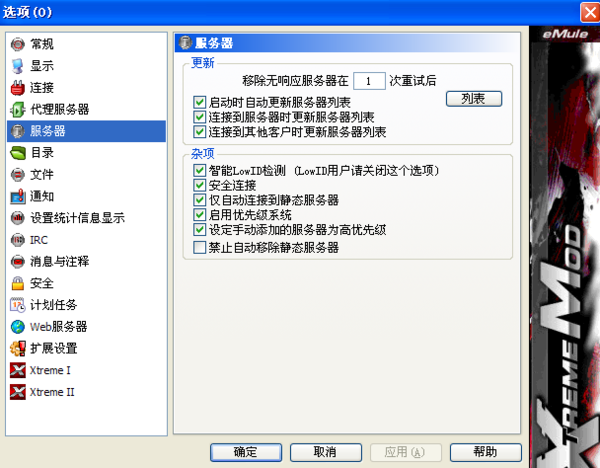Click the 常规 (General) icon in sidebar
This screenshot has width=600, height=468.
point(18,44)
